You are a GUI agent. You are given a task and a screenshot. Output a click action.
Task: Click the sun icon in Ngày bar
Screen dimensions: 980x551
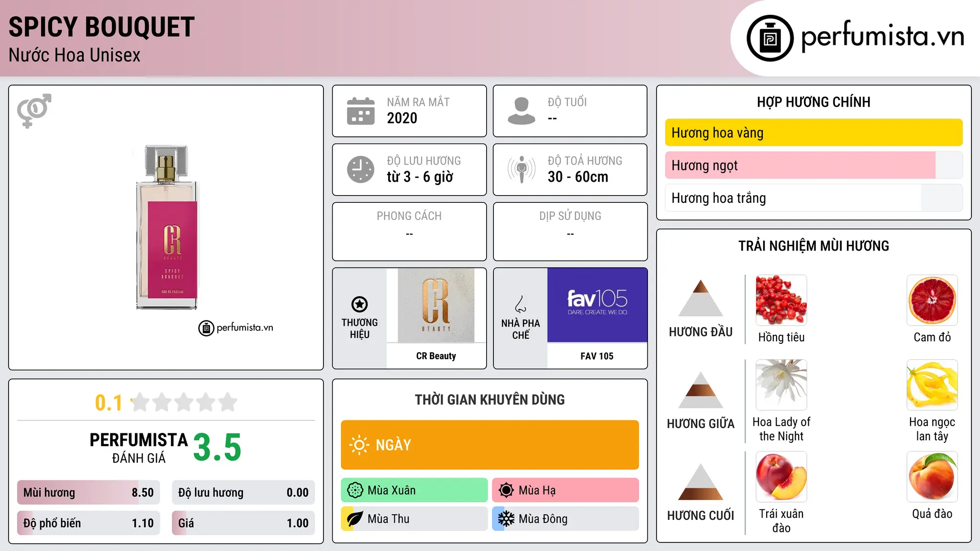click(359, 445)
